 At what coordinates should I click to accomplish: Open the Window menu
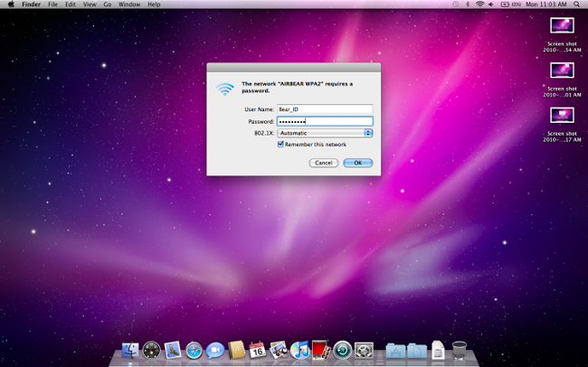(x=129, y=5)
